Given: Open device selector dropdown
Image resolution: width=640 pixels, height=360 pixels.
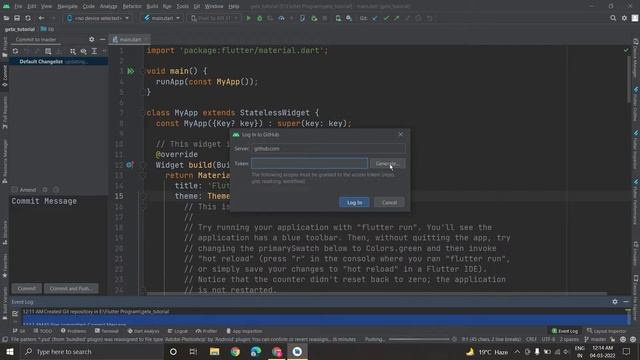Looking at the screenshot, I should point(98,18).
